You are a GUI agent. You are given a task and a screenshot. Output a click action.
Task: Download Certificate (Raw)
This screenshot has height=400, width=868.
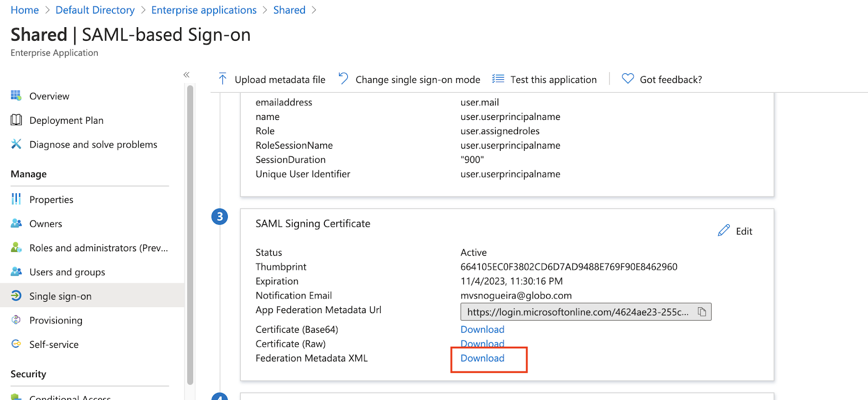click(482, 344)
